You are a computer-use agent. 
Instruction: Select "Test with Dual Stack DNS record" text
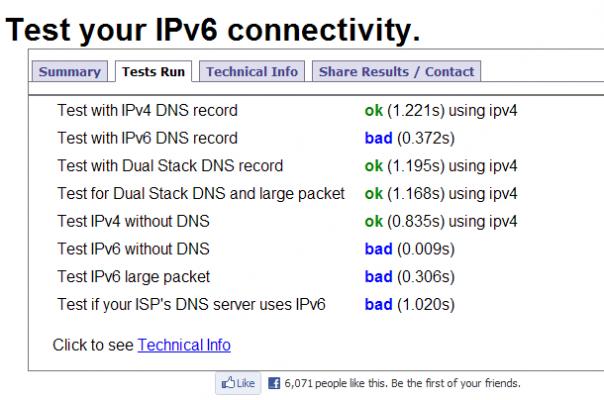tap(170, 166)
